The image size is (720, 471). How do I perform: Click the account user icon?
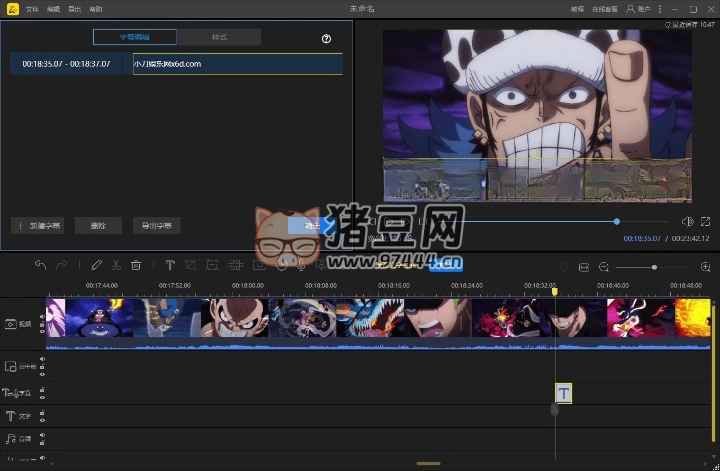(630, 9)
